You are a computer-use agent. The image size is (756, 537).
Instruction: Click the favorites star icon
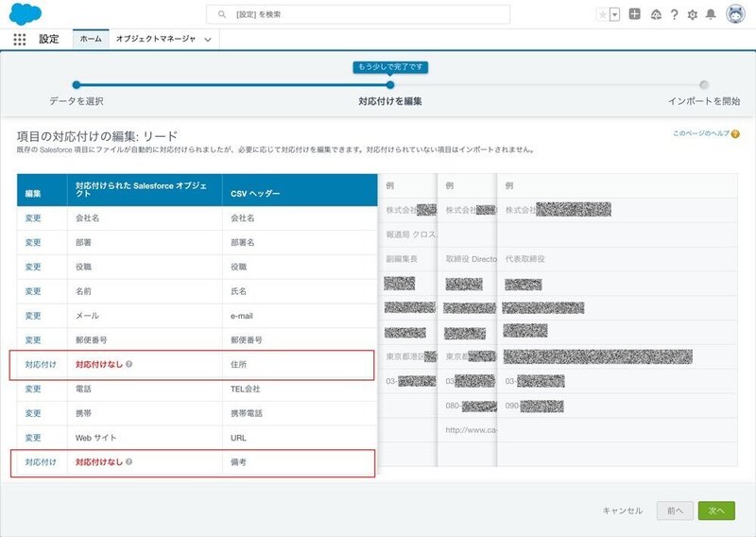tap(603, 14)
